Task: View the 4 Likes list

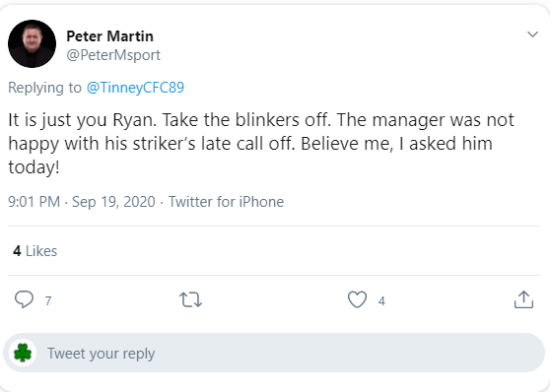Action: (34, 251)
